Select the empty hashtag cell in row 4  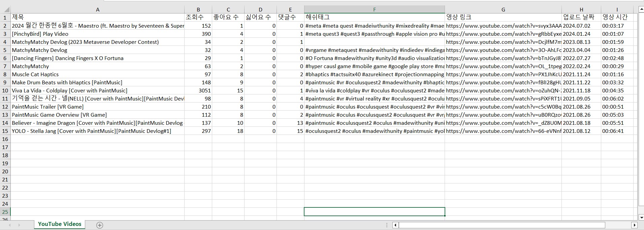[374, 42]
